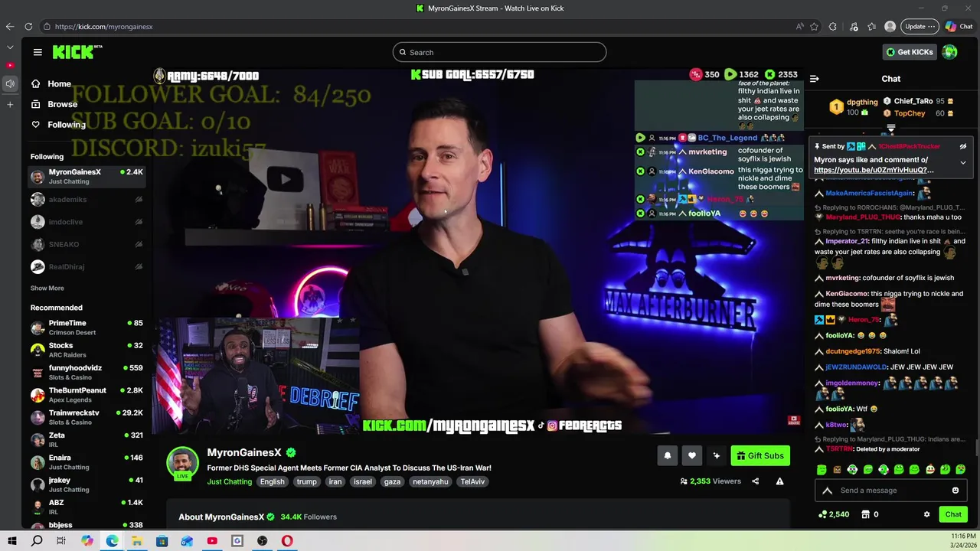980x551 pixels.
Task: Bookmark this page with star icon
Action: (x=814, y=26)
